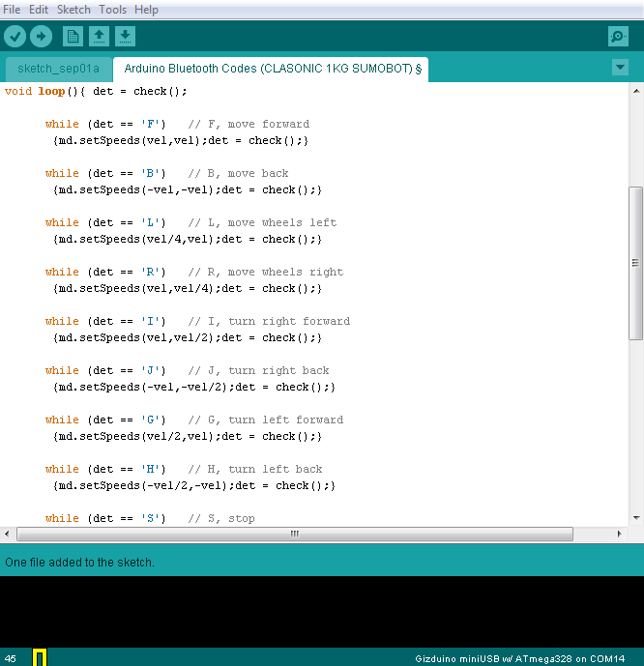Create a new sketch with New icon
The image size is (644, 666).
(73, 36)
